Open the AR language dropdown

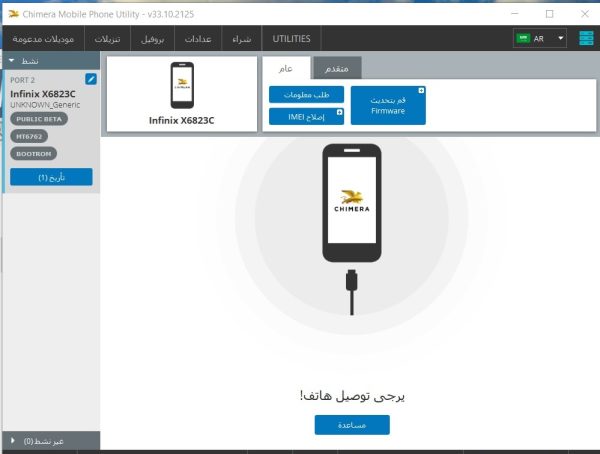point(540,38)
